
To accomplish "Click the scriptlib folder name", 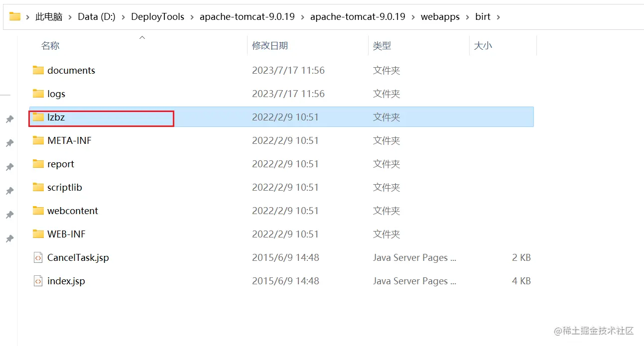I will point(65,187).
